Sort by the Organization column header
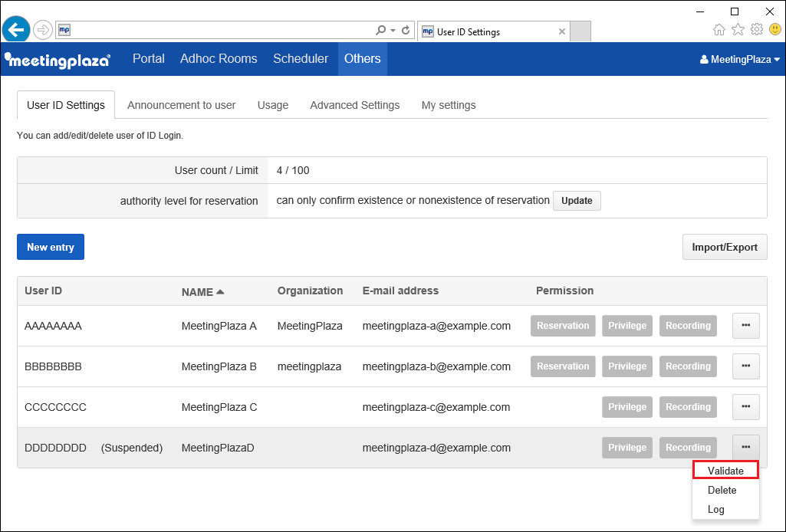Image resolution: width=786 pixels, height=532 pixels. pyautogui.click(x=310, y=291)
